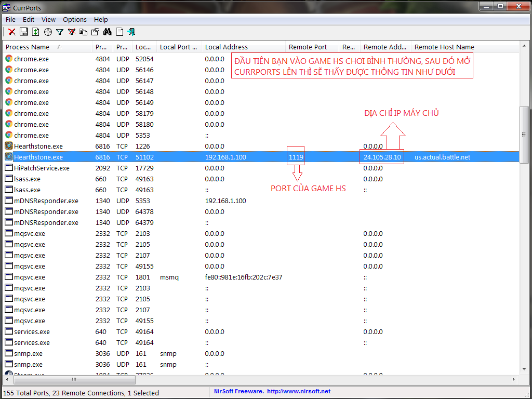Click the binoculars find icon
Screen dimensions: 532x399
108,32
